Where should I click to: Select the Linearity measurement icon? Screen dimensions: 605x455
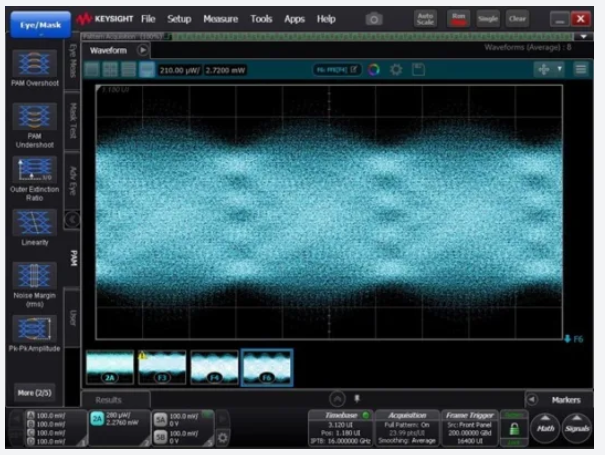35,222
